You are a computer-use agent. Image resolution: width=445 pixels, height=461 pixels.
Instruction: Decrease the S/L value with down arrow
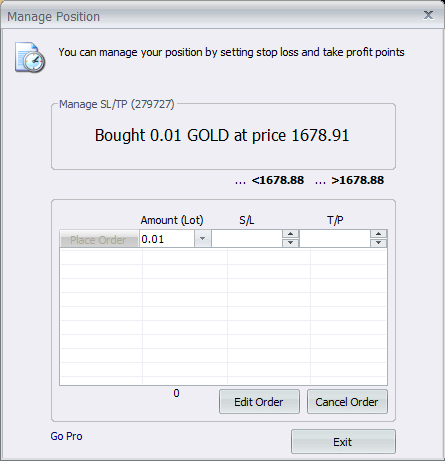coord(290,243)
